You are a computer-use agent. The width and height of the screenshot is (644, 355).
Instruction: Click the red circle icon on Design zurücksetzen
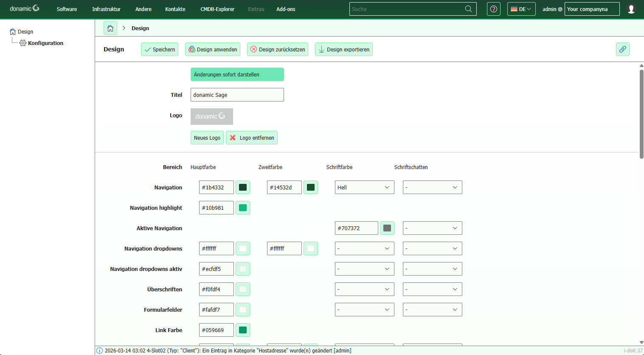pyautogui.click(x=253, y=49)
